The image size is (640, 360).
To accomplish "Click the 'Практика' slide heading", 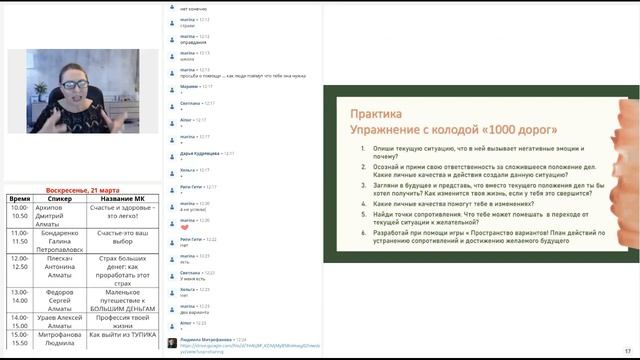I will [376, 114].
